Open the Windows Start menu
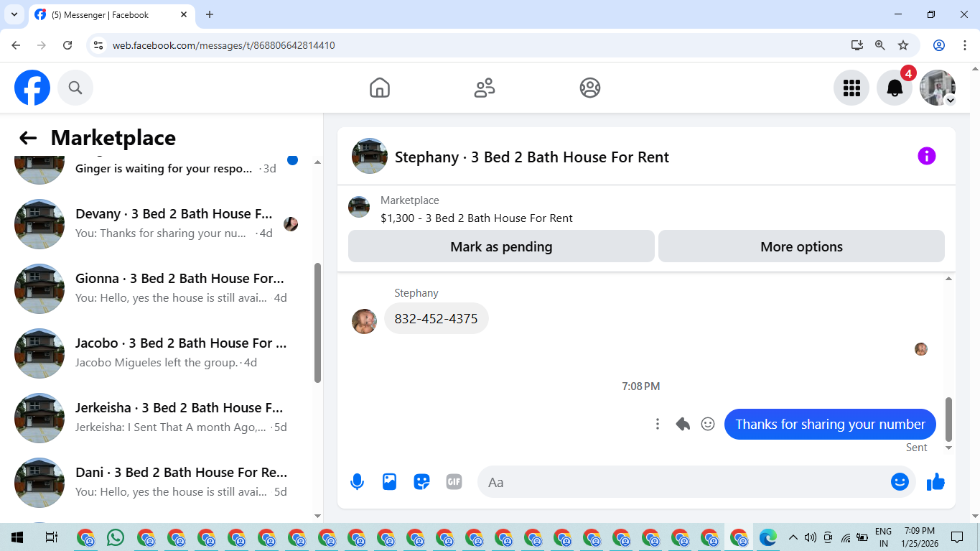Viewport: 980px width, 551px height. pos(17,537)
